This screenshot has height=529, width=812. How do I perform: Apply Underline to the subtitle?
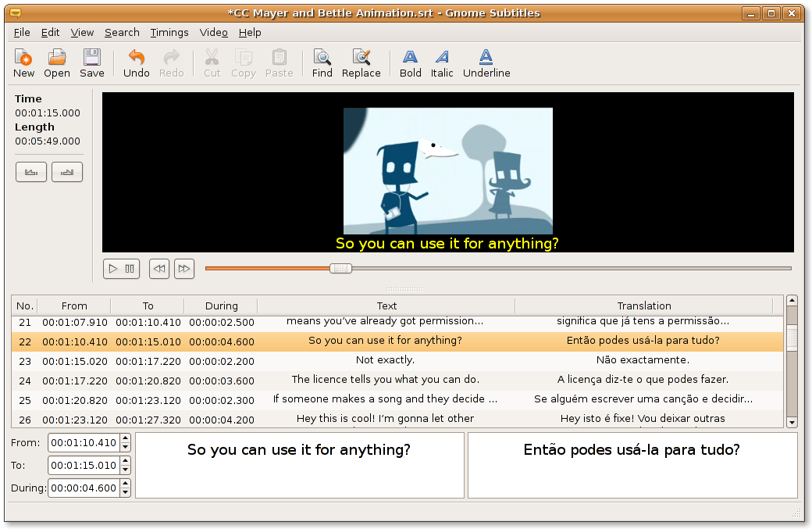point(486,63)
